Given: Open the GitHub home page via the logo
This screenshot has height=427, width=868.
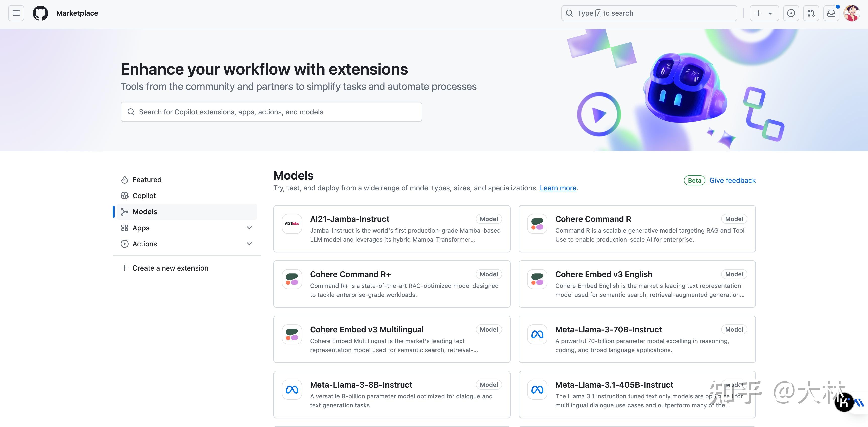Looking at the screenshot, I should click(x=40, y=13).
